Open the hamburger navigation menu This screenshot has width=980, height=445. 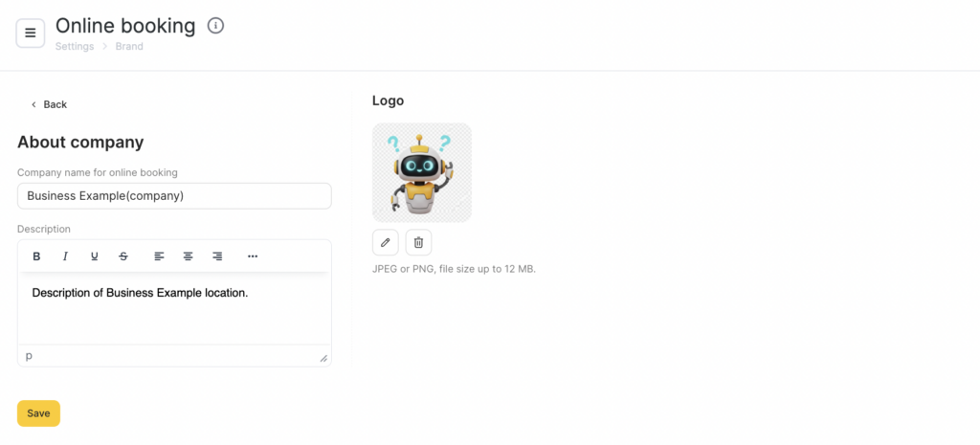(x=31, y=33)
